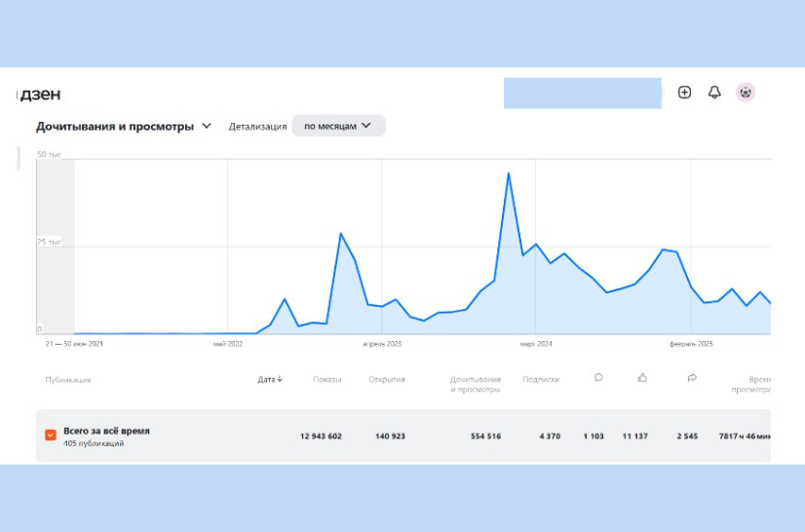Click the '21 — 30 июн 2021' axis label
The height and width of the screenshot is (532, 805).
(74, 344)
